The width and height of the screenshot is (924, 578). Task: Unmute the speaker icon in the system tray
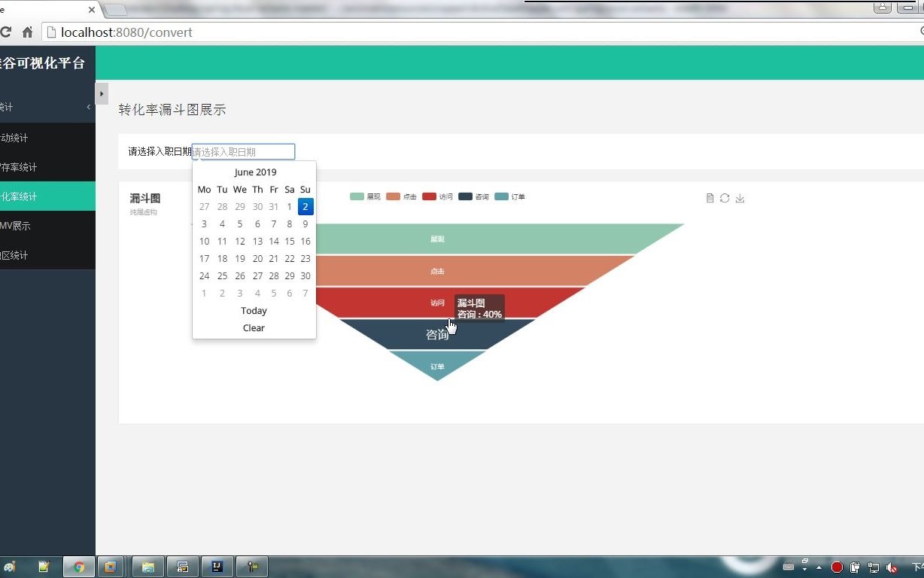click(892, 567)
